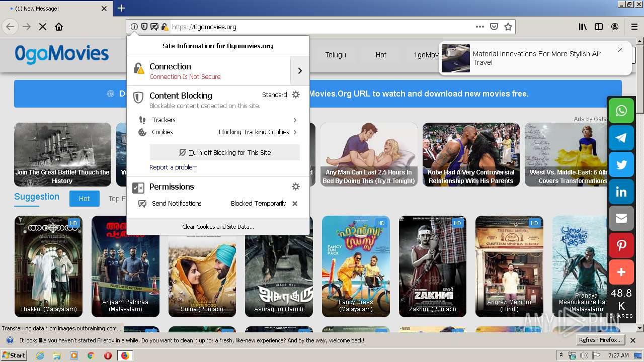Share by Email button
The width and height of the screenshot is (644, 362).
point(621,219)
